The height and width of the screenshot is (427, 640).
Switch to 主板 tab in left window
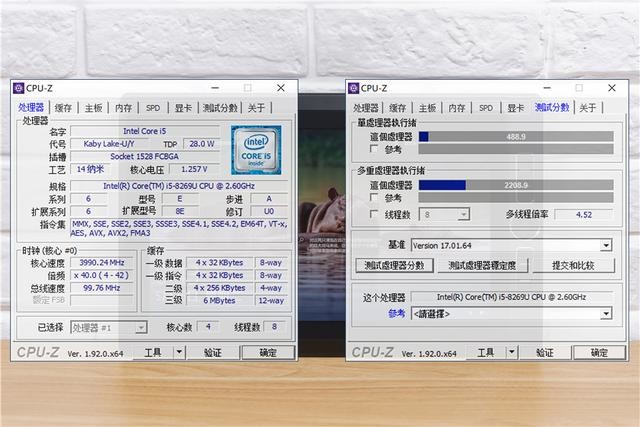(x=93, y=108)
